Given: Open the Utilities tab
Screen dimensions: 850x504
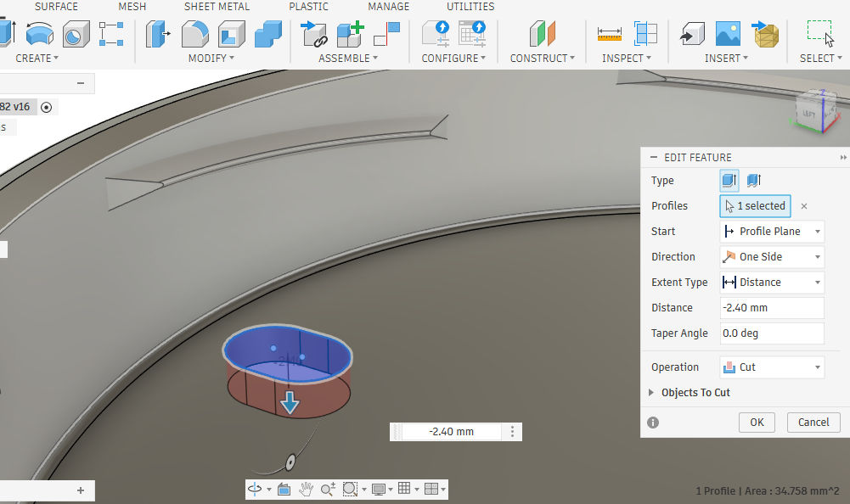Looking at the screenshot, I should point(470,7).
